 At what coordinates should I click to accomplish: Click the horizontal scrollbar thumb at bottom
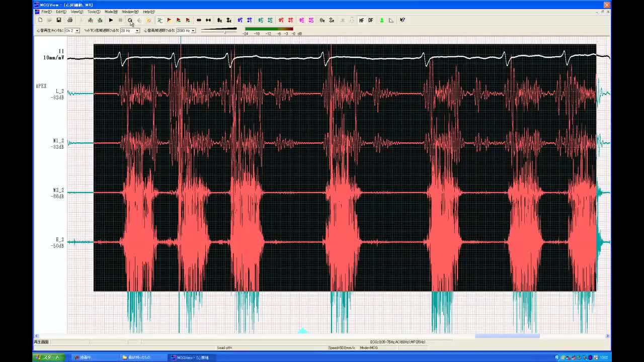point(507,336)
